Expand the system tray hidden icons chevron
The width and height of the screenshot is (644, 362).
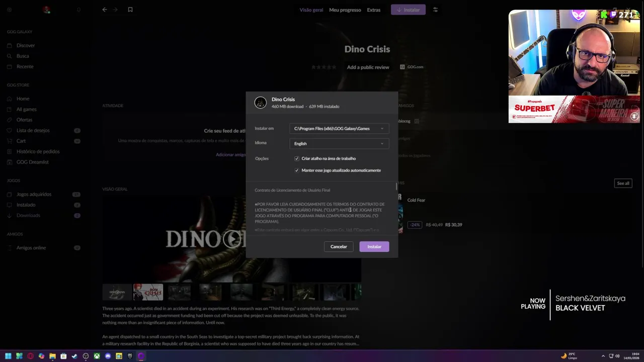click(x=603, y=356)
